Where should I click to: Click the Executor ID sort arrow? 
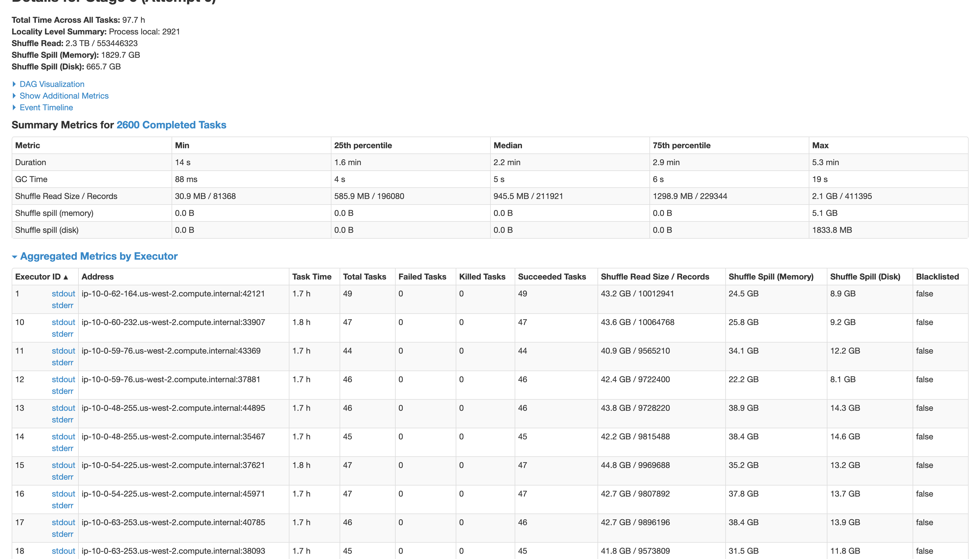pos(66,277)
